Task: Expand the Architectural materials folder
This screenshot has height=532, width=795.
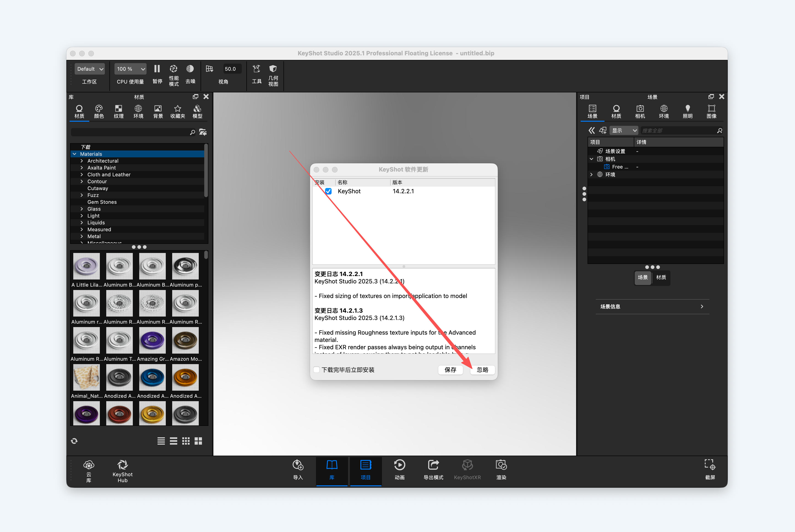Action: (82, 161)
